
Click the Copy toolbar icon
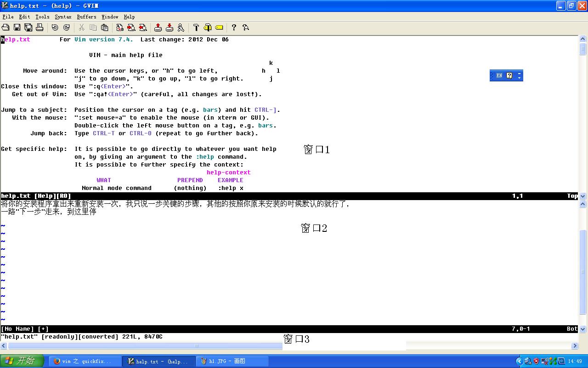[x=93, y=28]
